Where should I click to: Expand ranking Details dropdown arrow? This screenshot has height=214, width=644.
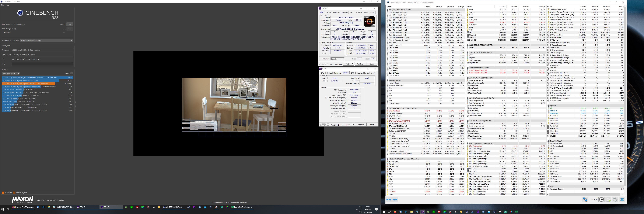pyautogui.click(x=72, y=73)
